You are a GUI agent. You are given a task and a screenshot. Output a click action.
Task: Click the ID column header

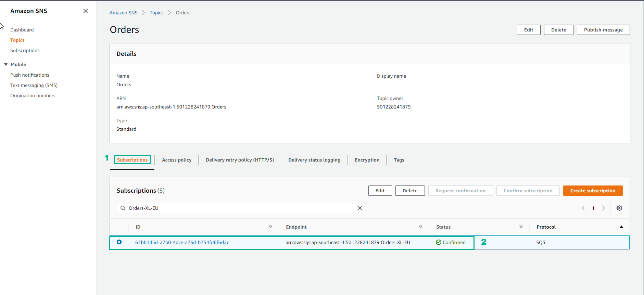(138, 227)
